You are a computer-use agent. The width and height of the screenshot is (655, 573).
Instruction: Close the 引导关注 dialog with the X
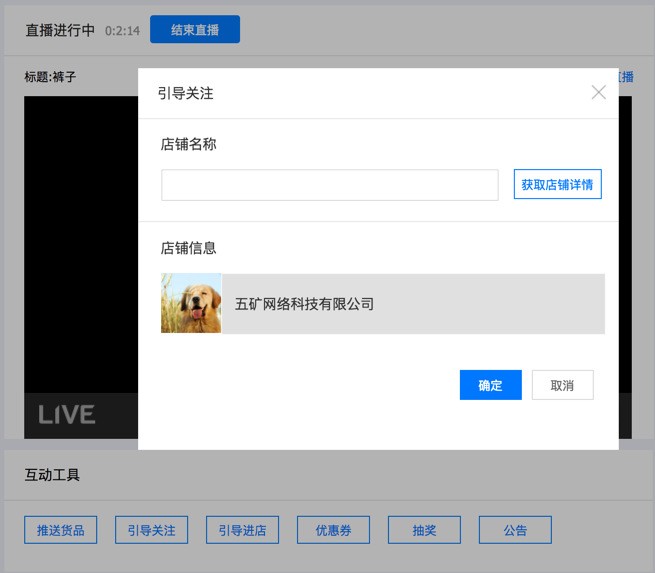pos(598,93)
